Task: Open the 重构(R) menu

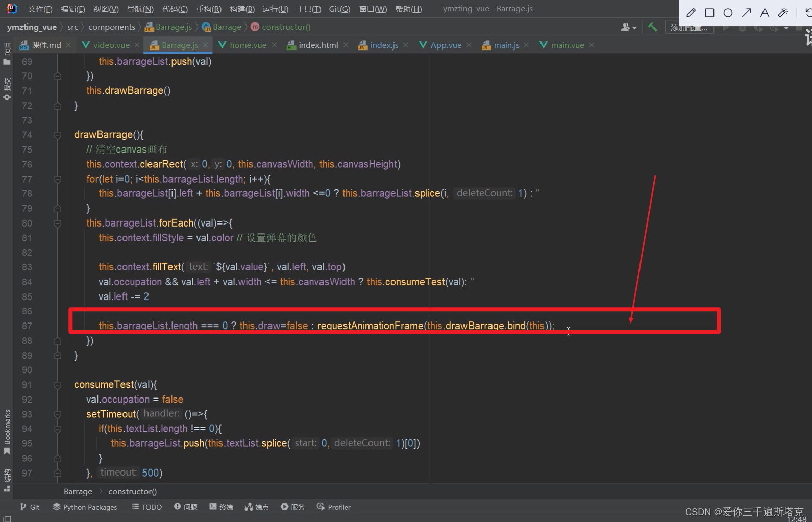Action: (209, 9)
